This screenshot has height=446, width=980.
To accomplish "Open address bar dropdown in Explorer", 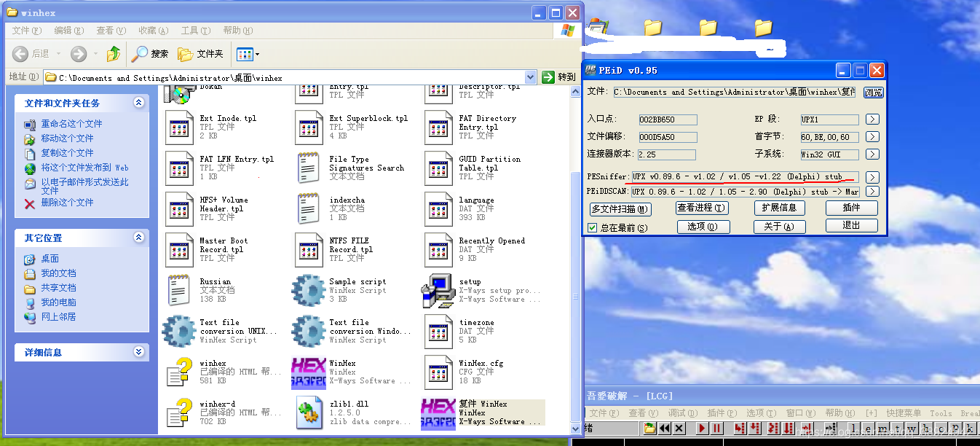I will click(530, 77).
